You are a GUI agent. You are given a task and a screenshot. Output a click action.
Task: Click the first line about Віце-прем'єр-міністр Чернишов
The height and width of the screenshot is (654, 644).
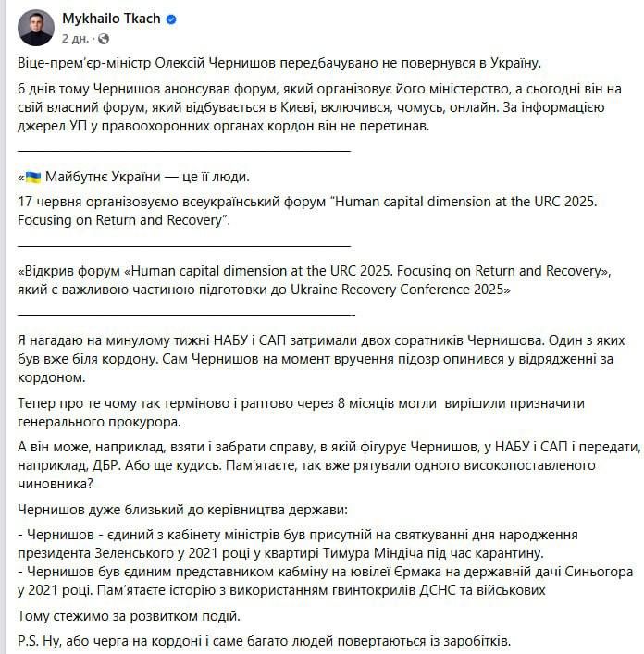279,64
